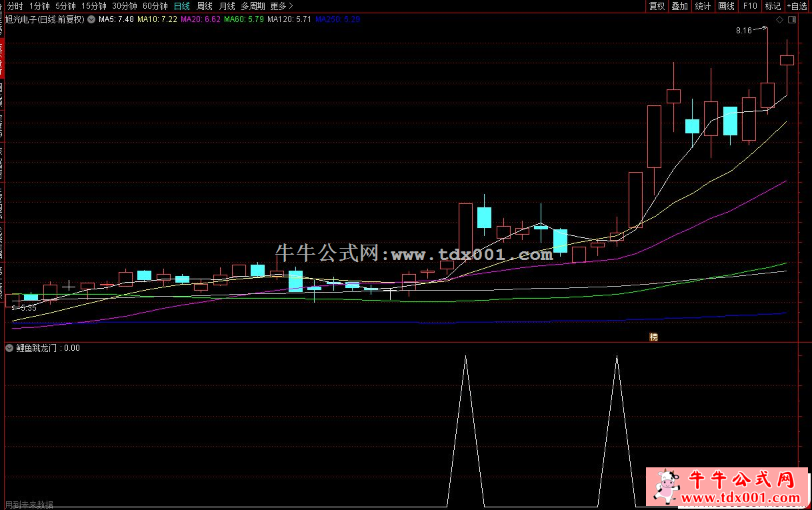Select the 60分钟 period tab

click(x=155, y=6)
